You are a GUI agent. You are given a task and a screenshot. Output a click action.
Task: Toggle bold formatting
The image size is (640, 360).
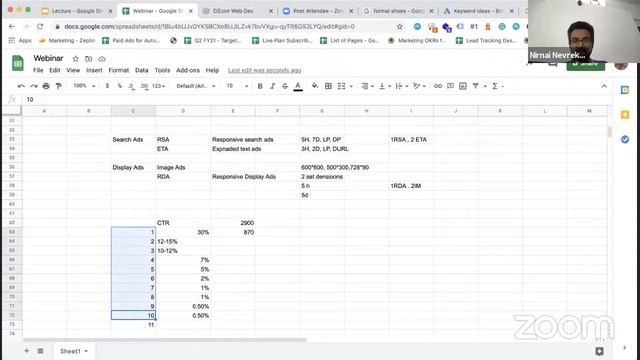tap(260, 86)
